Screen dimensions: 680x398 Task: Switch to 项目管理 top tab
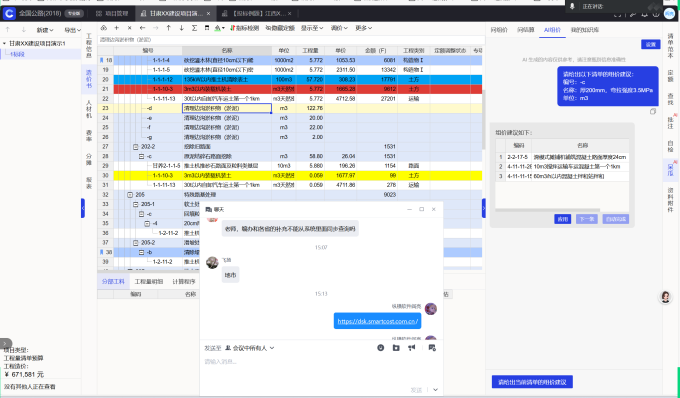112,13
